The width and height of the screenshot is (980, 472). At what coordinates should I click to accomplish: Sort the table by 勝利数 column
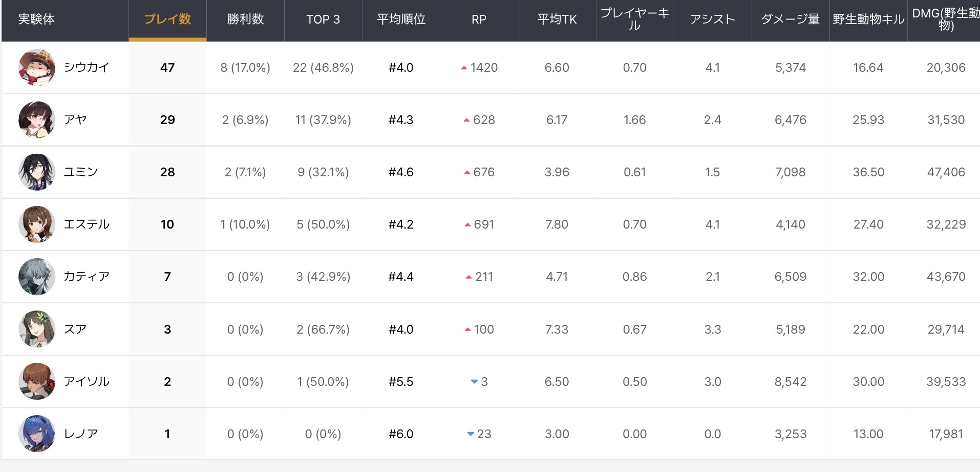[245, 19]
